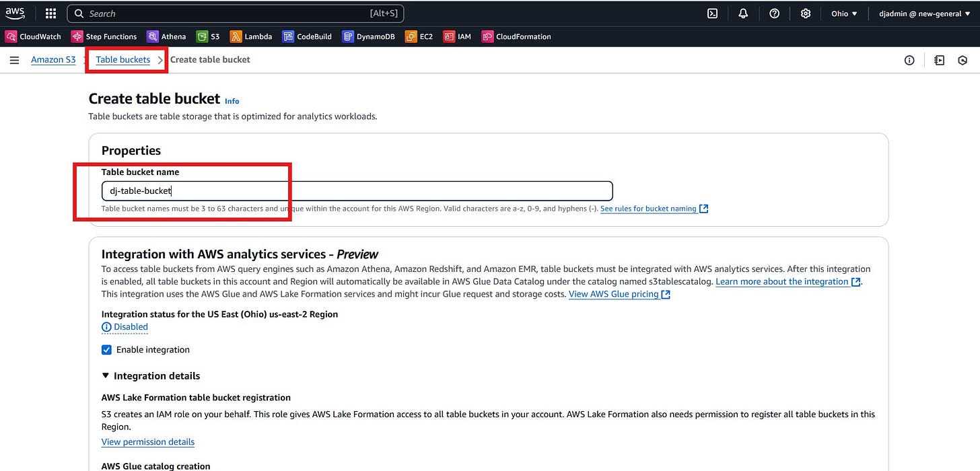The image size is (980, 471).
Task: Click the Disabled integration status
Action: (125, 327)
